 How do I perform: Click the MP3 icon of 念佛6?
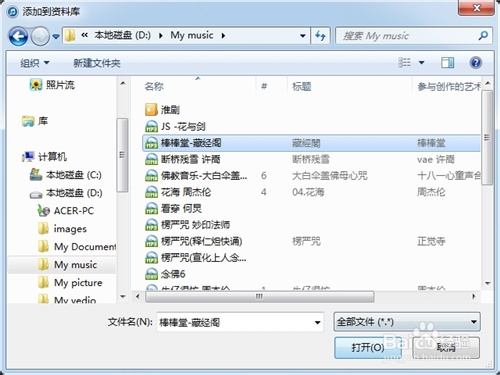tap(151, 274)
